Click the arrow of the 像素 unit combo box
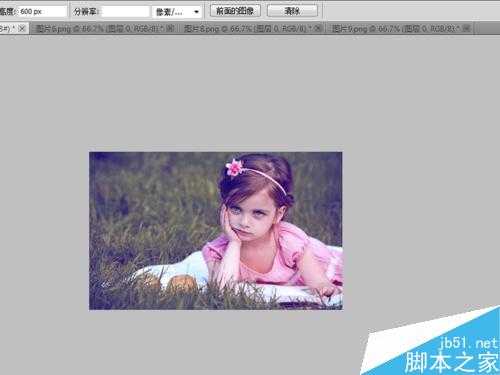This screenshot has width=500, height=375. click(x=196, y=12)
